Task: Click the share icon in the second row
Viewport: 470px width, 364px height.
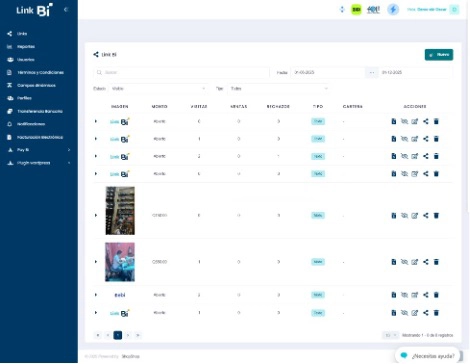Action: (426, 139)
